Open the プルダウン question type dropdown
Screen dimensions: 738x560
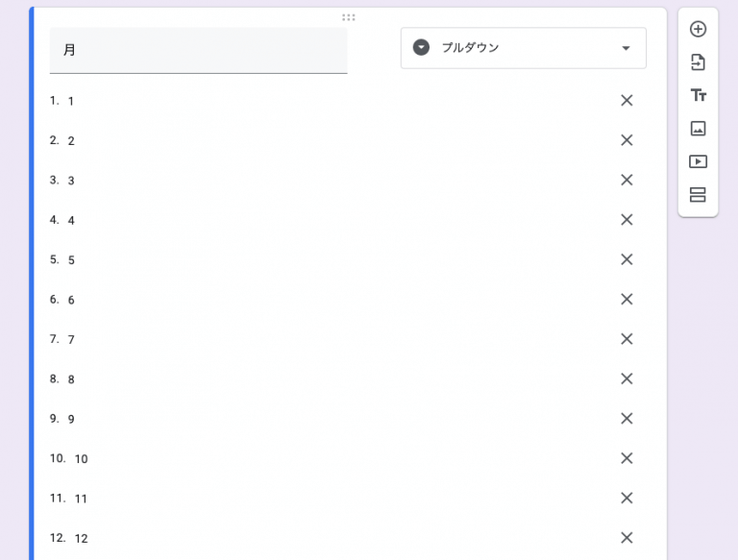(x=523, y=48)
